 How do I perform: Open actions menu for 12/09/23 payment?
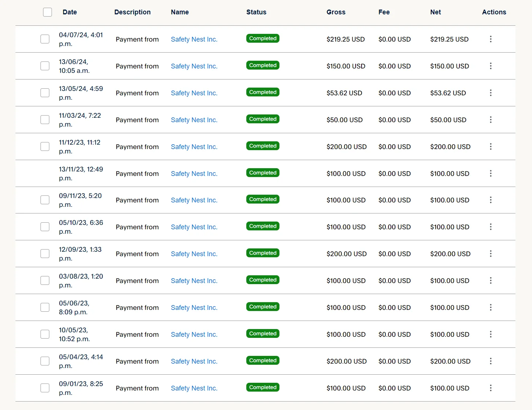point(490,254)
